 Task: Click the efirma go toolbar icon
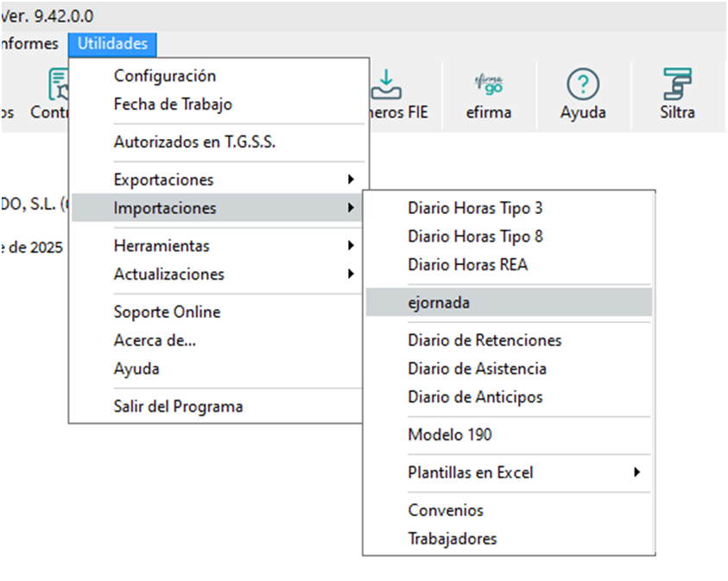pos(488,85)
